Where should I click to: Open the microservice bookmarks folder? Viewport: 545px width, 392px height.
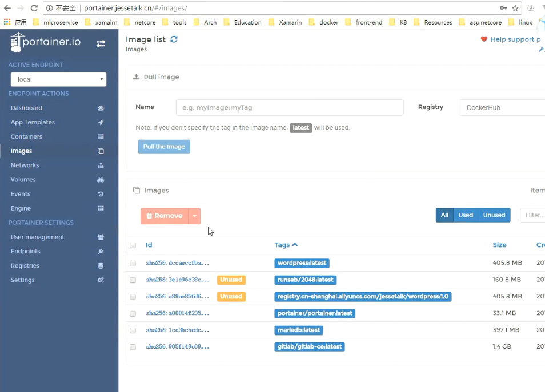pos(55,22)
